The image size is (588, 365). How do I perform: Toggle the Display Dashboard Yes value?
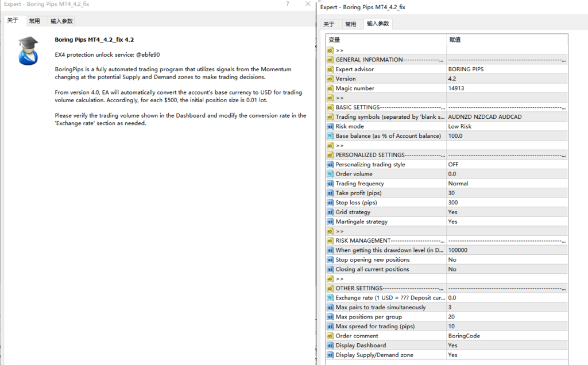(x=452, y=345)
